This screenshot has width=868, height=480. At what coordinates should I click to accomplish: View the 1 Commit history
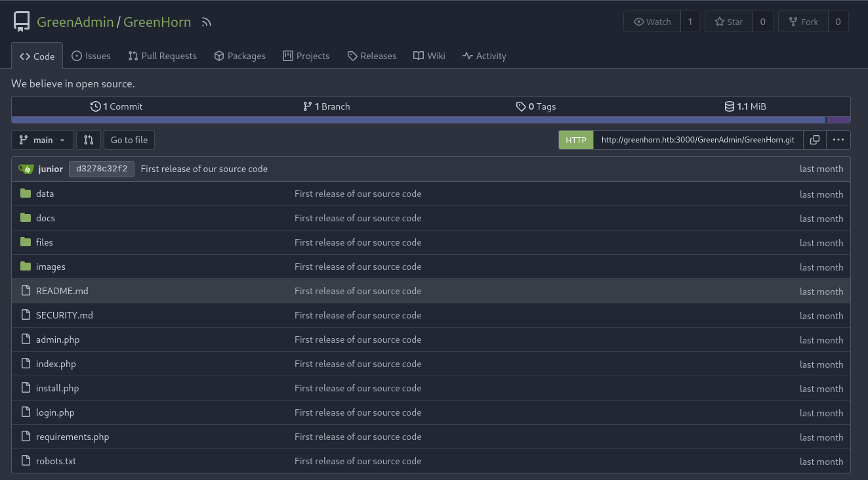[117, 106]
